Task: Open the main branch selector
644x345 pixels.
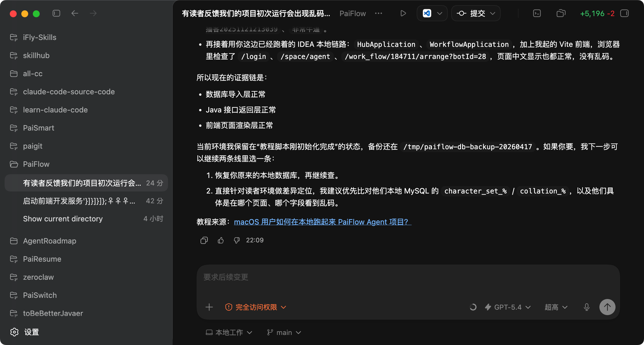Action: pos(284,332)
